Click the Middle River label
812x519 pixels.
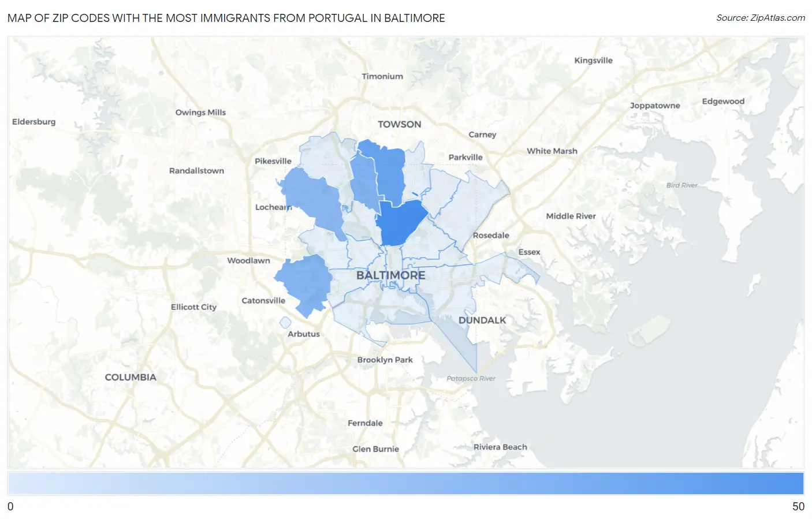pyautogui.click(x=571, y=216)
